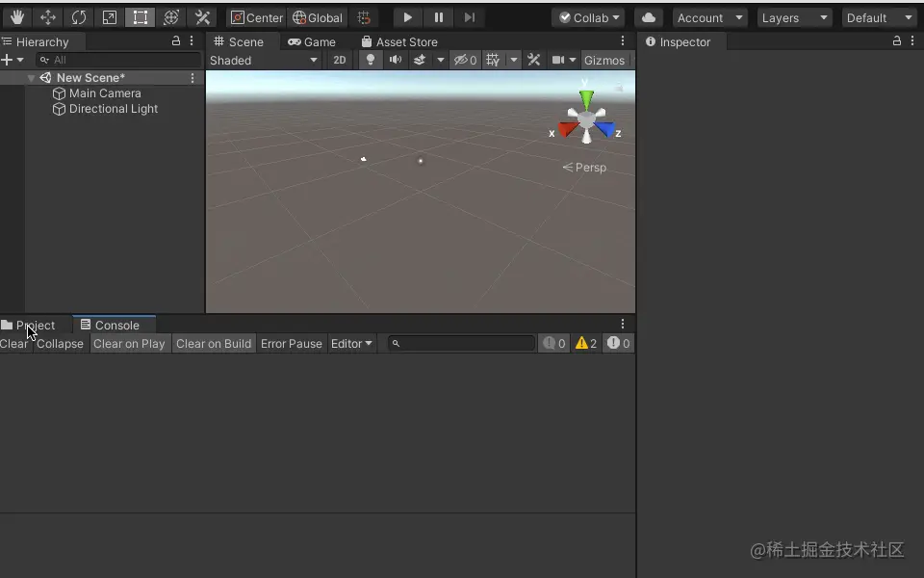Clear the Console log
Image resolution: width=924 pixels, height=578 pixels.
(14, 344)
